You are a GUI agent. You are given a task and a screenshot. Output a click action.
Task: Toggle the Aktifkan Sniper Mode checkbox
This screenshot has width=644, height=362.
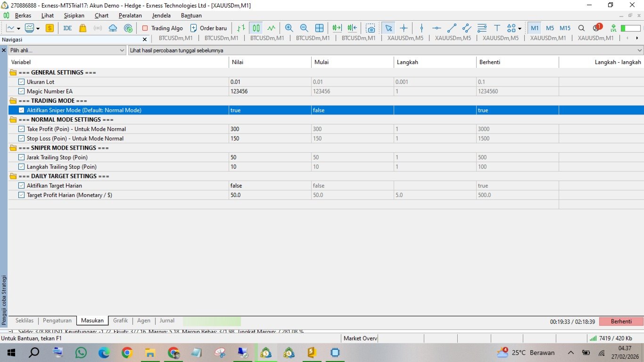tap(21, 110)
